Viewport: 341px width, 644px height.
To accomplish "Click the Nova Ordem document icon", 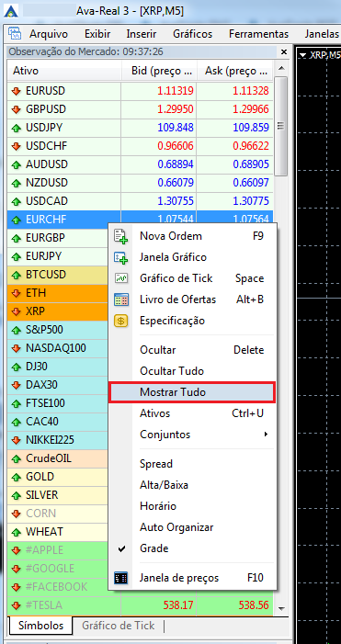I will 120,237.
